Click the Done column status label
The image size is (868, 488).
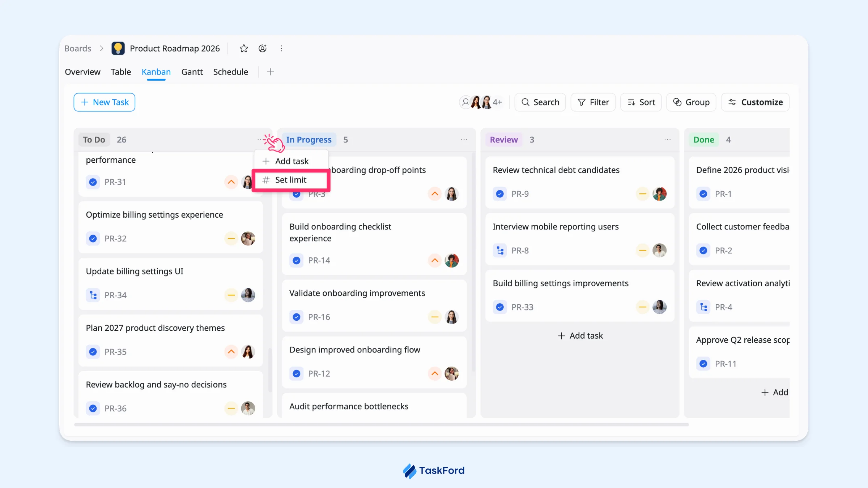tap(704, 140)
